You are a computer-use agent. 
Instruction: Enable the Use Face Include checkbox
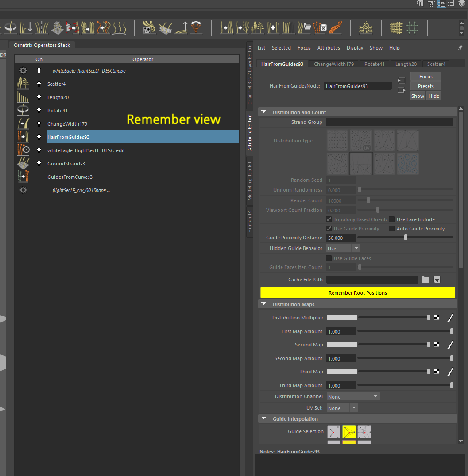click(x=392, y=219)
